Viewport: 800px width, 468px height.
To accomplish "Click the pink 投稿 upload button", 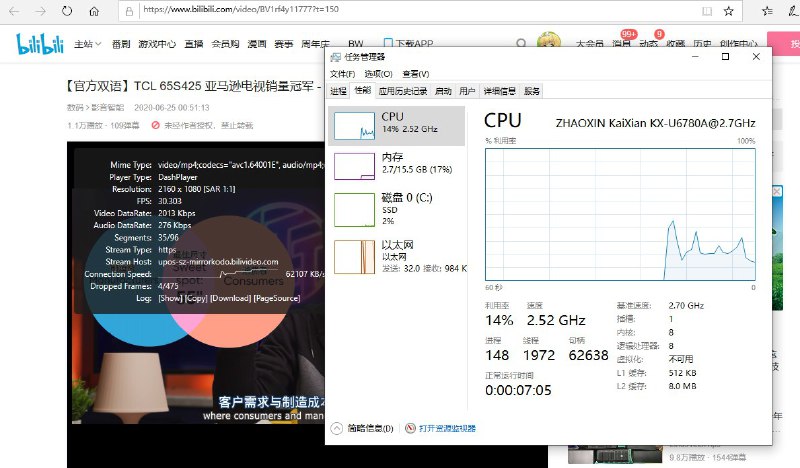I will tap(784, 44).
